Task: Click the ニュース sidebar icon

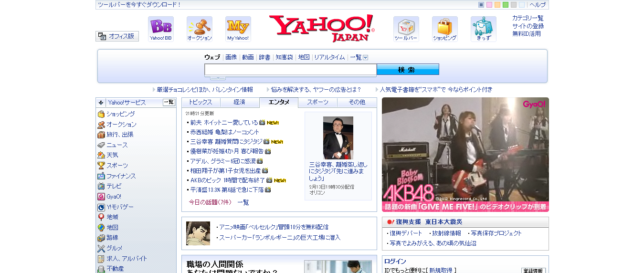Action: [x=101, y=145]
